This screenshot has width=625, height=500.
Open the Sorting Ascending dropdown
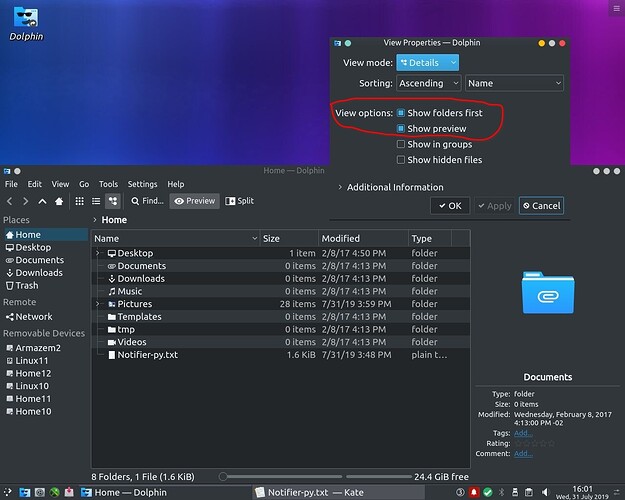click(x=428, y=83)
